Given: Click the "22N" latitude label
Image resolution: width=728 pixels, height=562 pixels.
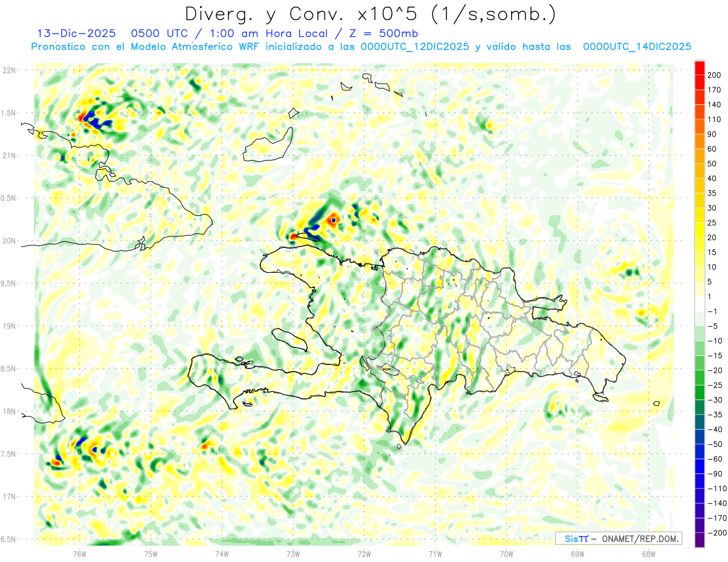Looking at the screenshot, I should tap(9, 70).
